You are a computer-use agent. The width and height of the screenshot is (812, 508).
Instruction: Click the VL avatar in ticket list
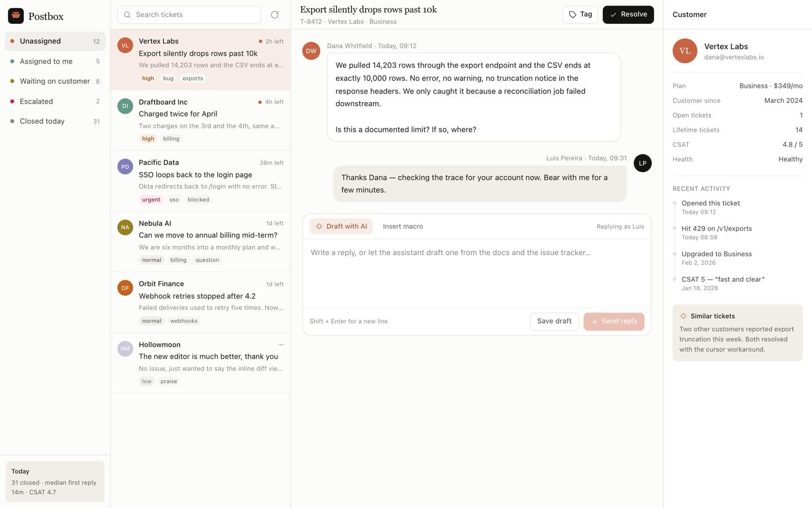pyautogui.click(x=125, y=45)
